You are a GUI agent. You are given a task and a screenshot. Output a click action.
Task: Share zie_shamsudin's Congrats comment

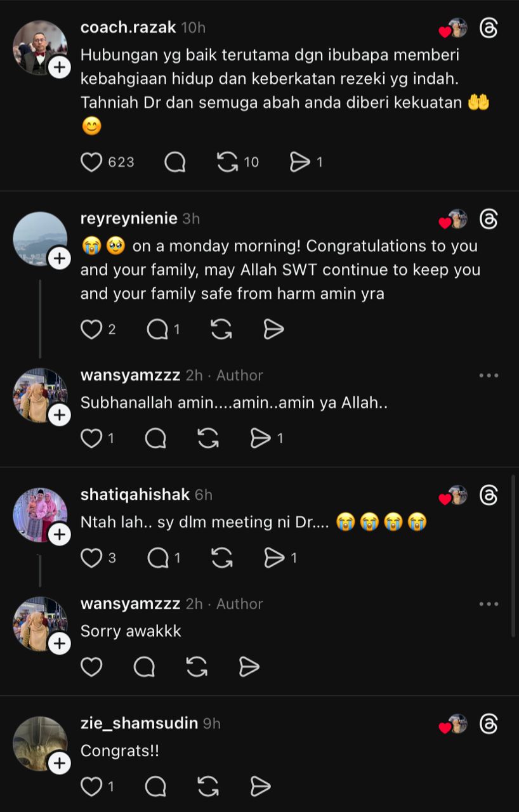(x=260, y=787)
